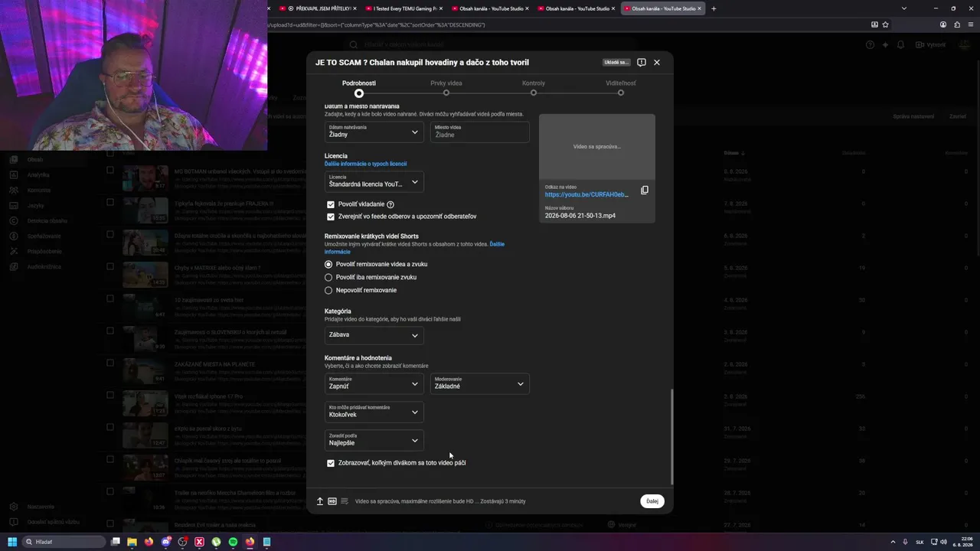Open the Kto môže pridávať komentáre dropdown
Screen dimensions: 980x551
tap(374, 412)
